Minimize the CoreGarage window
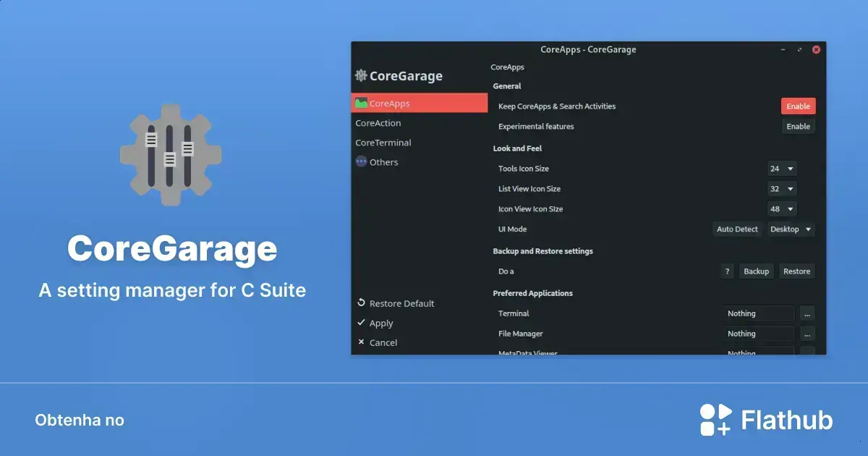 pyautogui.click(x=783, y=50)
